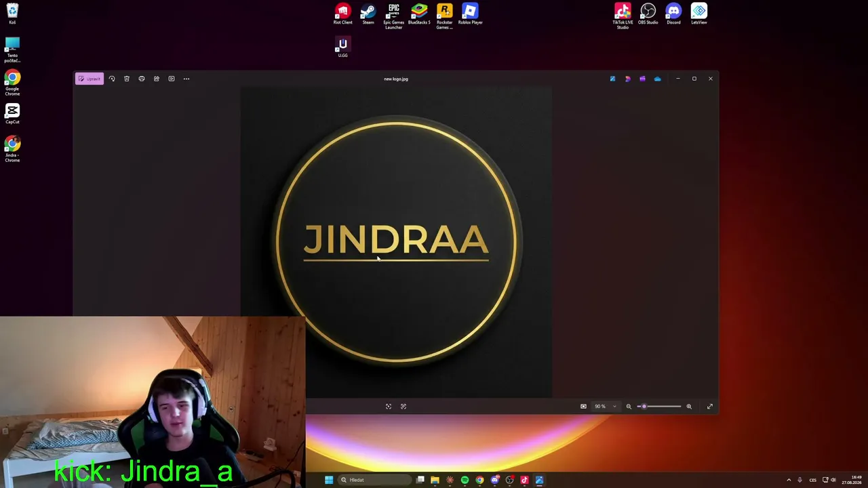Screen dimensions: 868x488
Task: Open the clock and date flyout
Action: [x=852, y=480]
